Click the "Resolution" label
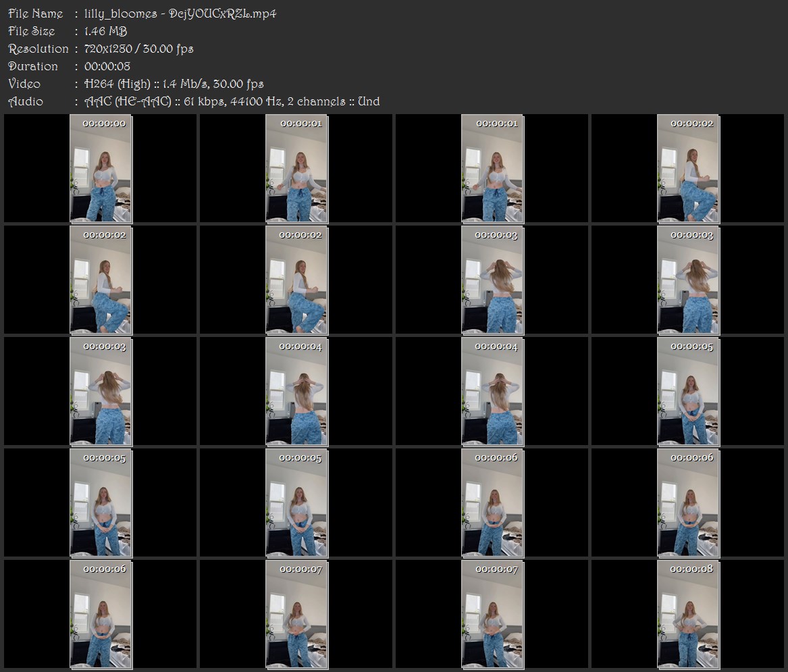The width and height of the screenshot is (788, 672). pyautogui.click(x=38, y=49)
